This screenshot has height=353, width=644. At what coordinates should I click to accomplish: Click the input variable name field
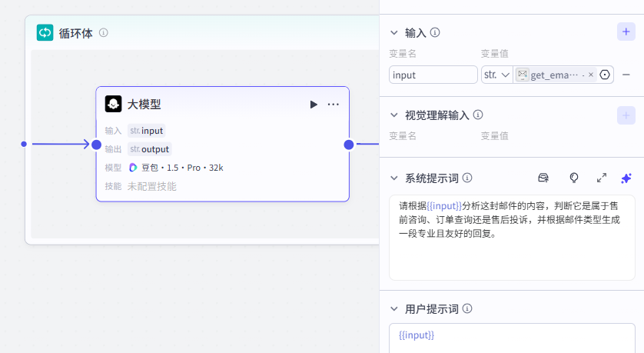[x=433, y=75]
